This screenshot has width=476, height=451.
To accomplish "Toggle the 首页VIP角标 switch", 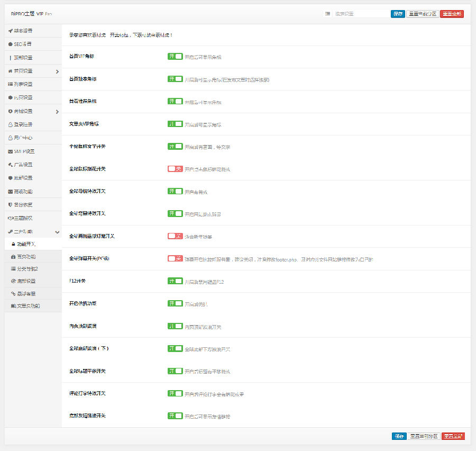I will click(175, 57).
